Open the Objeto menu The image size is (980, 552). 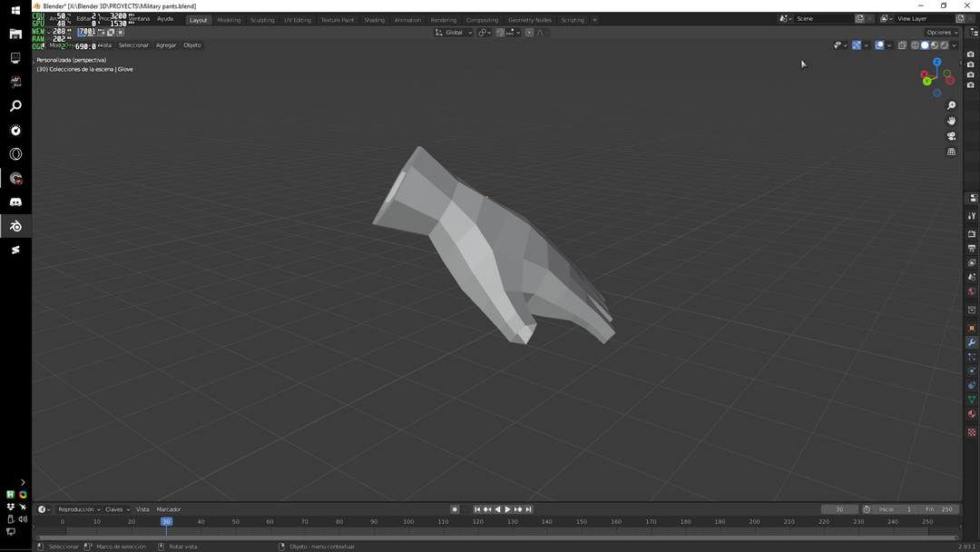192,44
